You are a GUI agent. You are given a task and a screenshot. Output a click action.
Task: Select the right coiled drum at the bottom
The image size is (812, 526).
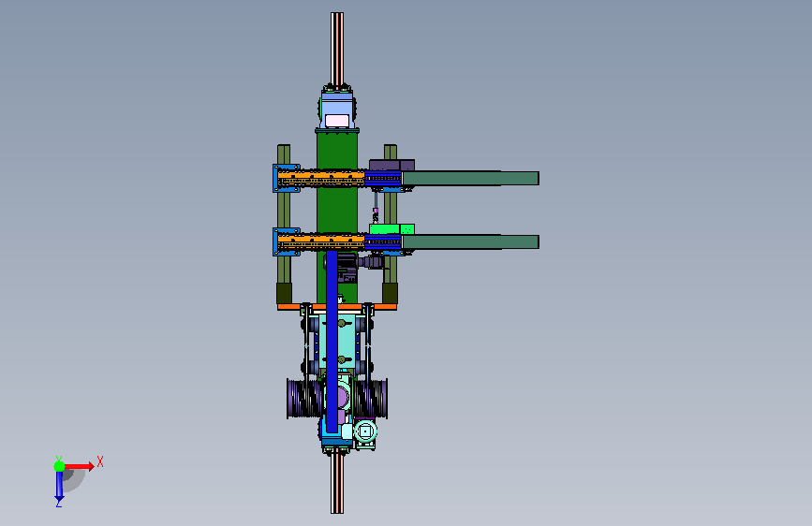(x=371, y=399)
